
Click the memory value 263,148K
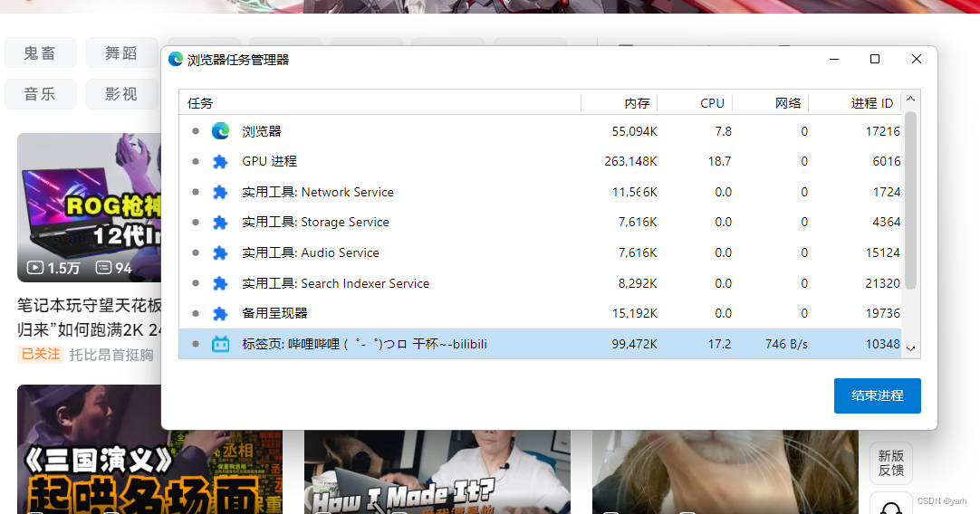point(630,161)
